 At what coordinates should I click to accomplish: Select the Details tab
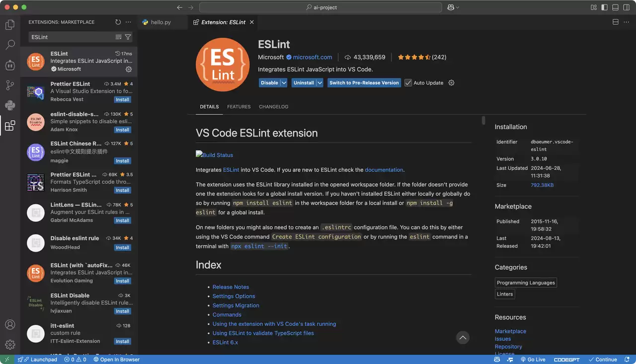209,107
